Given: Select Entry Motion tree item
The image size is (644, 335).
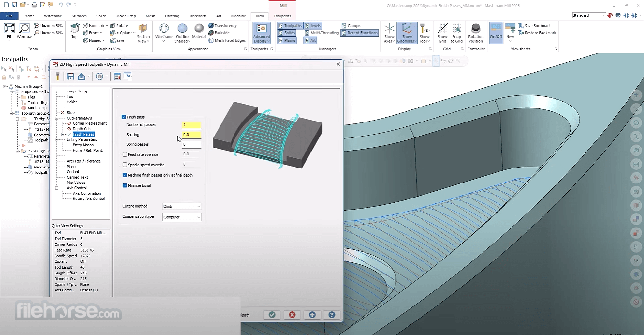Looking at the screenshot, I should (x=83, y=145).
